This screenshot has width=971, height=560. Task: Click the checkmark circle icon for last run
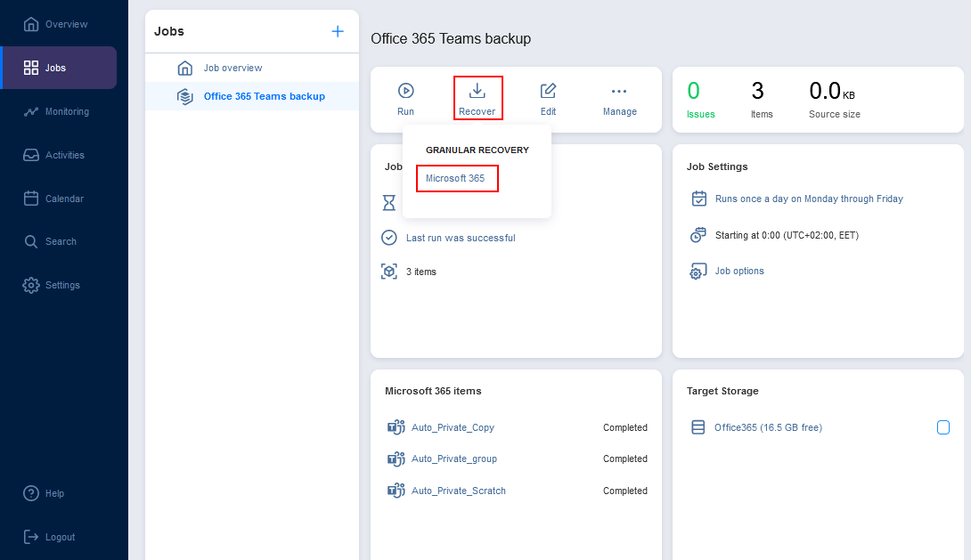[389, 238]
